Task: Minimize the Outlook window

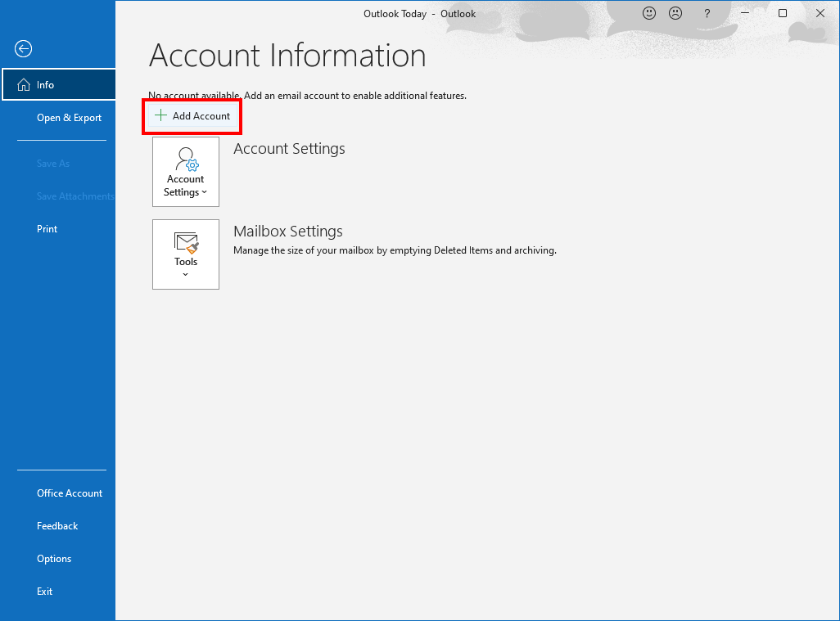Action: click(x=745, y=14)
